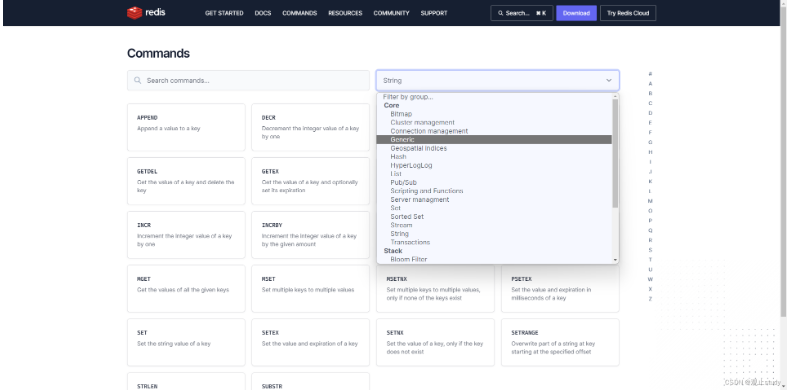The height and width of the screenshot is (390, 792).
Task: Click Try Redis Cloud button
Action: point(628,13)
